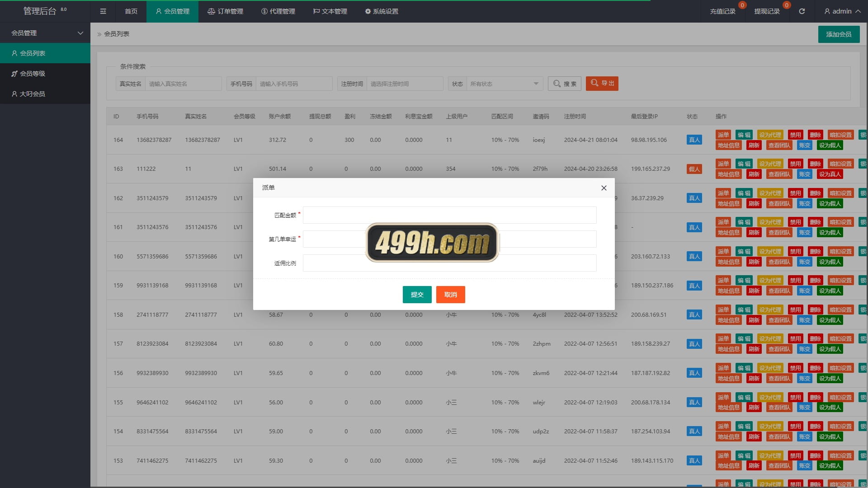Click 查看团队 for member 156

pyautogui.click(x=779, y=378)
